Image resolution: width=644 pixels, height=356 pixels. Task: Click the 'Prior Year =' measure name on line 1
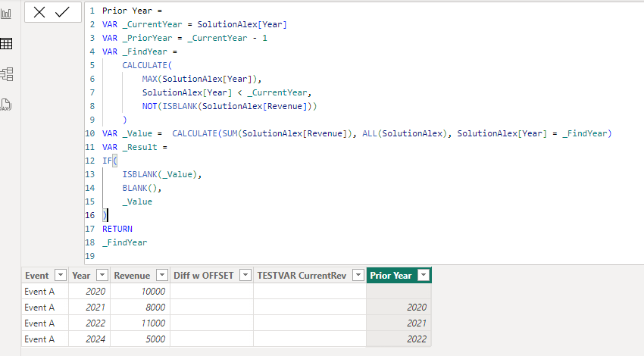(132, 11)
